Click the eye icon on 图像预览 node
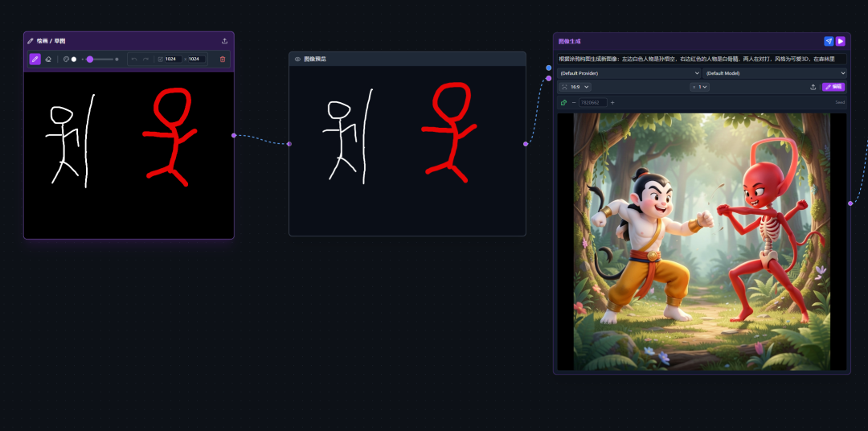The height and width of the screenshot is (431, 868). [x=298, y=59]
